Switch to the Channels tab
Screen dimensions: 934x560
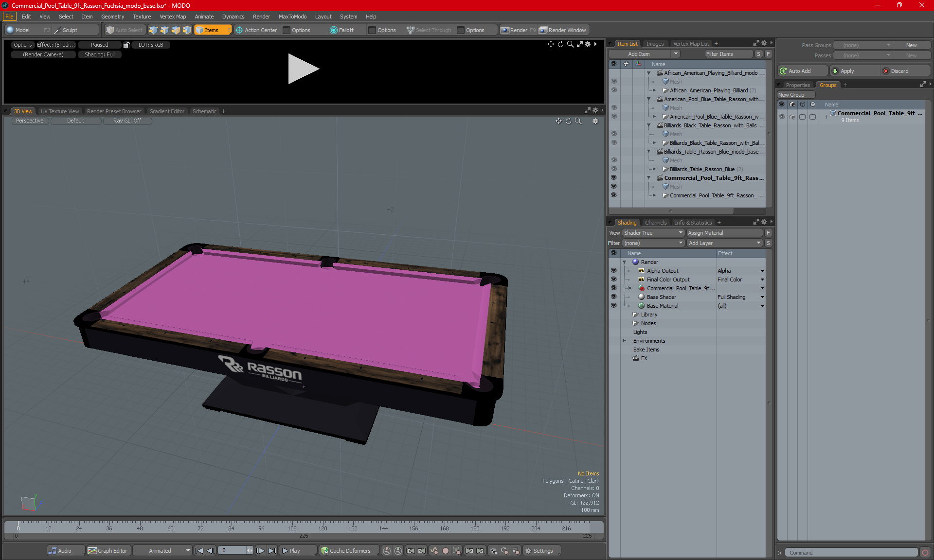656,223
